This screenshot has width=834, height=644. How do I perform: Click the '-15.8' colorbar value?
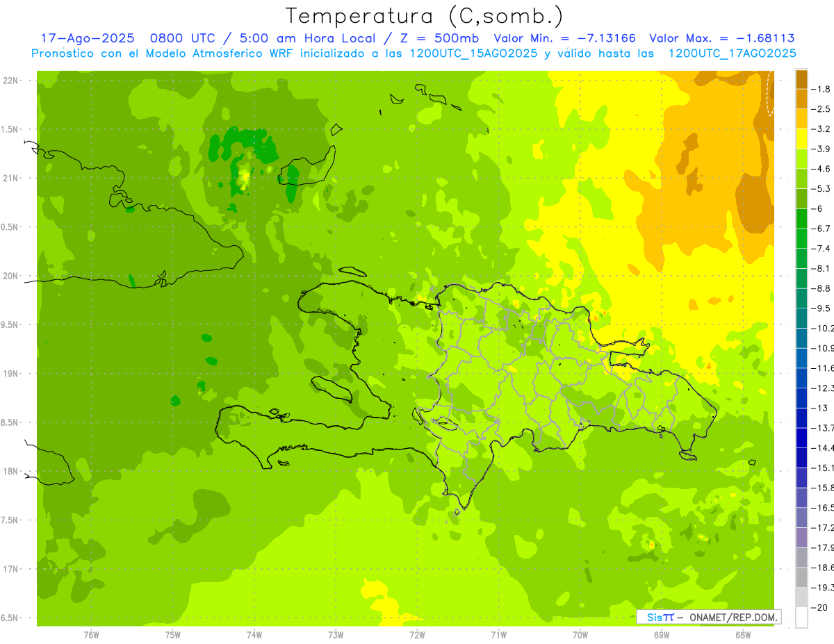824,488
